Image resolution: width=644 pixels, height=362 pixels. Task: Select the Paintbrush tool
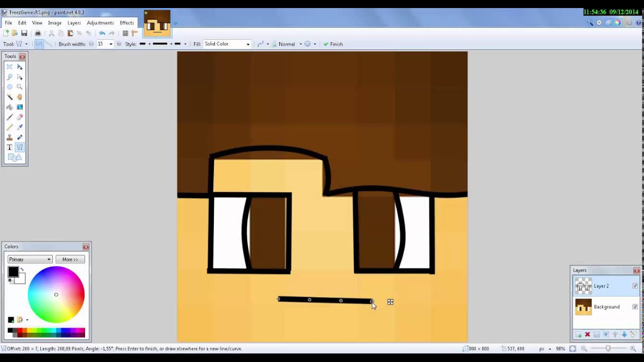click(x=10, y=117)
